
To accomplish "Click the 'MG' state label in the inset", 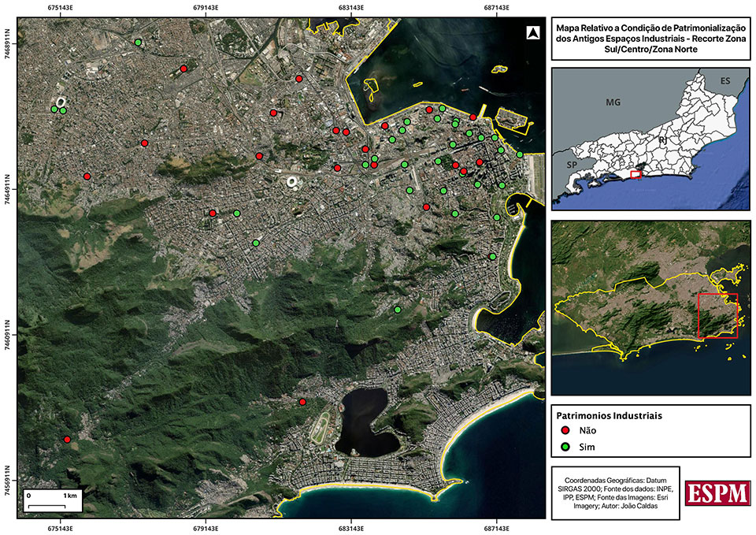I will pyautogui.click(x=613, y=102).
